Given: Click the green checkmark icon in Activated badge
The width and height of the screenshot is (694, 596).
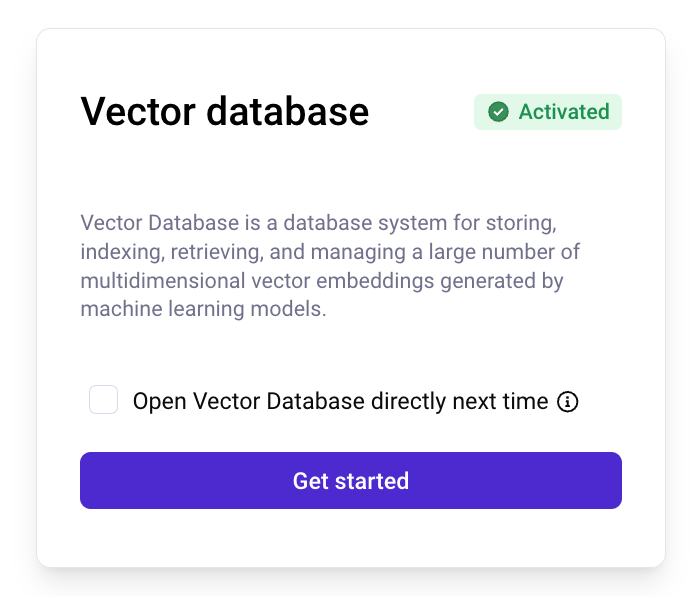Looking at the screenshot, I should [x=498, y=112].
